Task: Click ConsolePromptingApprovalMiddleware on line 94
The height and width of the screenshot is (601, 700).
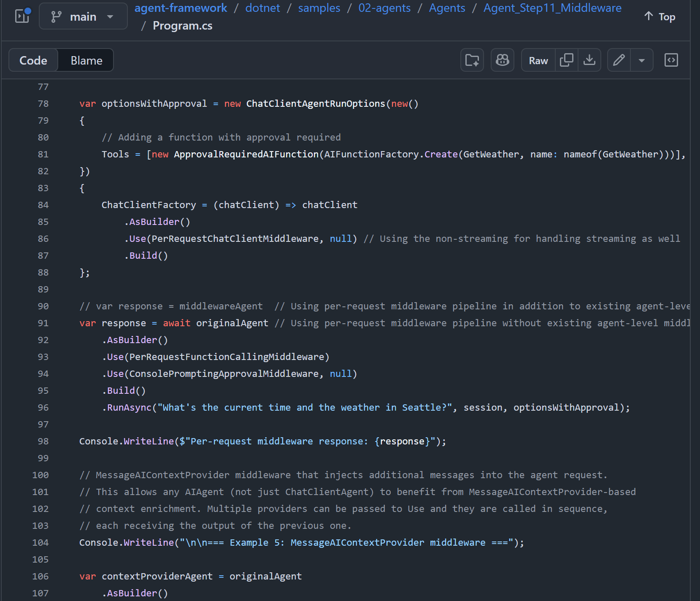Action: click(x=224, y=374)
